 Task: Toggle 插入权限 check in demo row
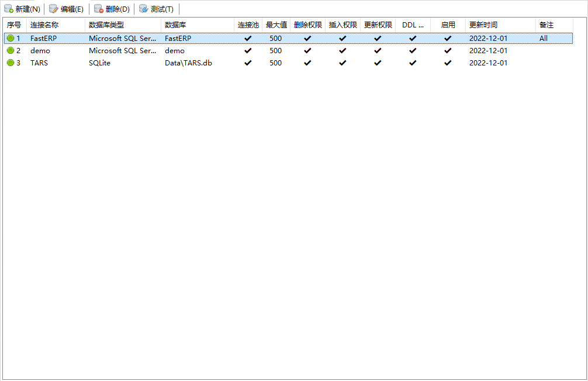(343, 51)
